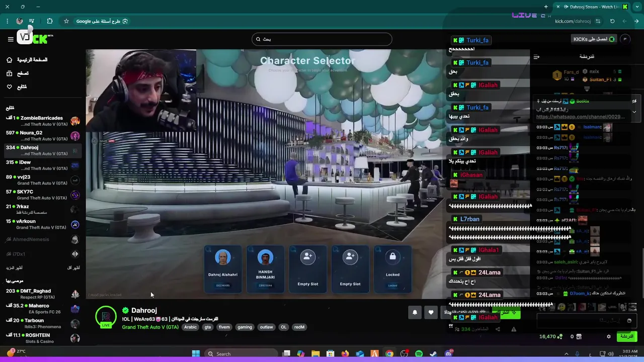644x362 pixels.
Task: Open Spotify from the taskbar
Action: pyautogui.click(x=419, y=353)
